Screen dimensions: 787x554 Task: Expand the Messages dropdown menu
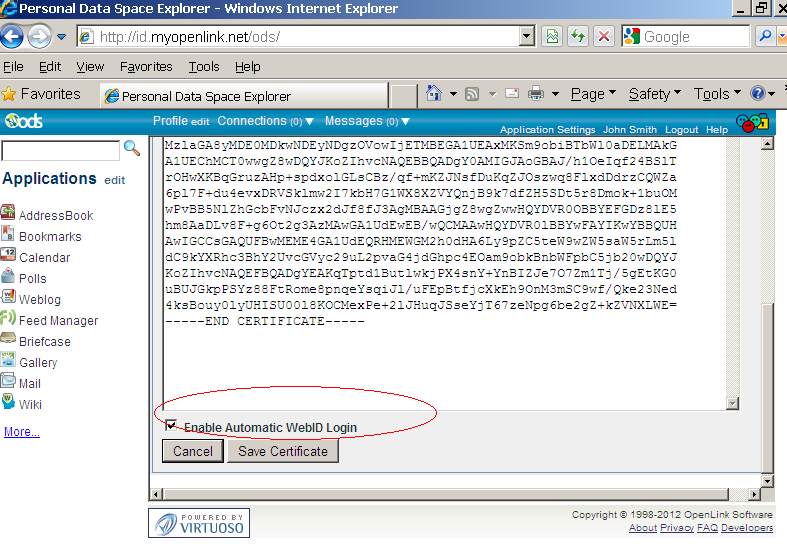pyautogui.click(x=367, y=121)
